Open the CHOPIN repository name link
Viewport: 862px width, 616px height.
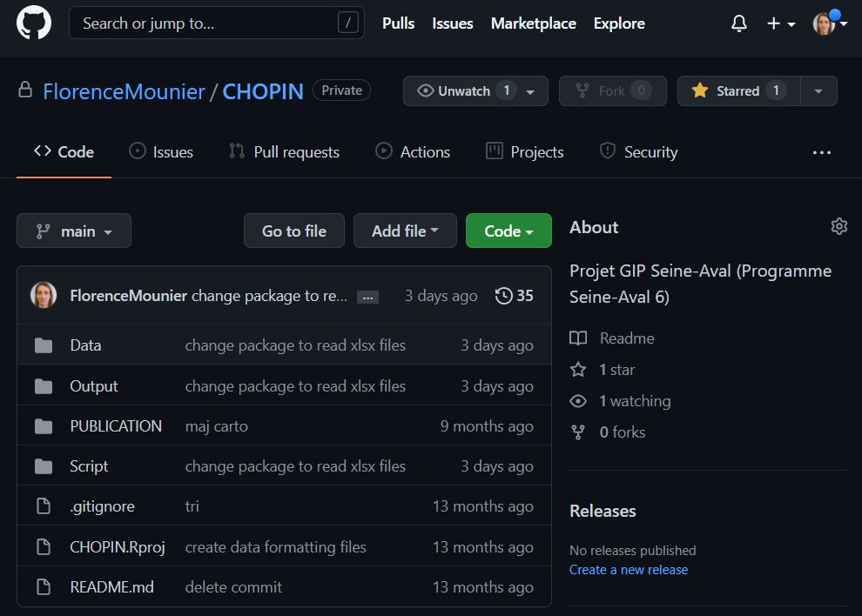click(x=263, y=91)
